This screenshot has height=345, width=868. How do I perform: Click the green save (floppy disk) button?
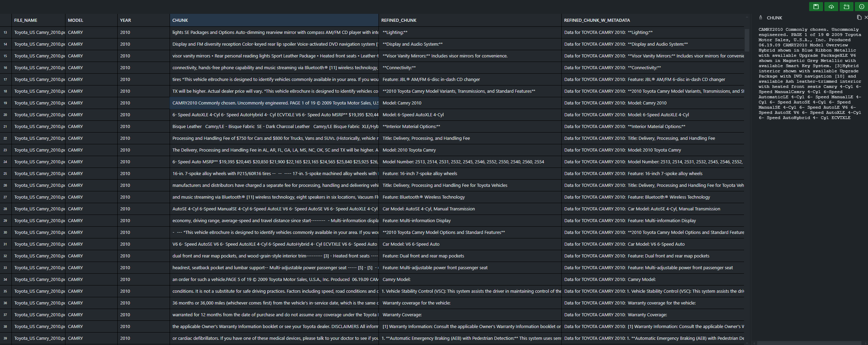click(816, 7)
